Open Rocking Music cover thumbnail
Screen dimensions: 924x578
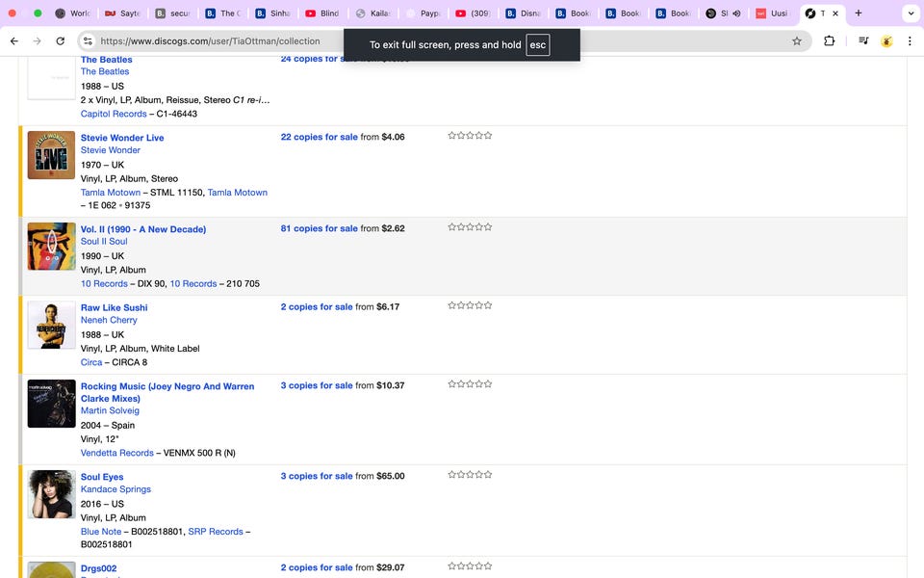[51, 404]
